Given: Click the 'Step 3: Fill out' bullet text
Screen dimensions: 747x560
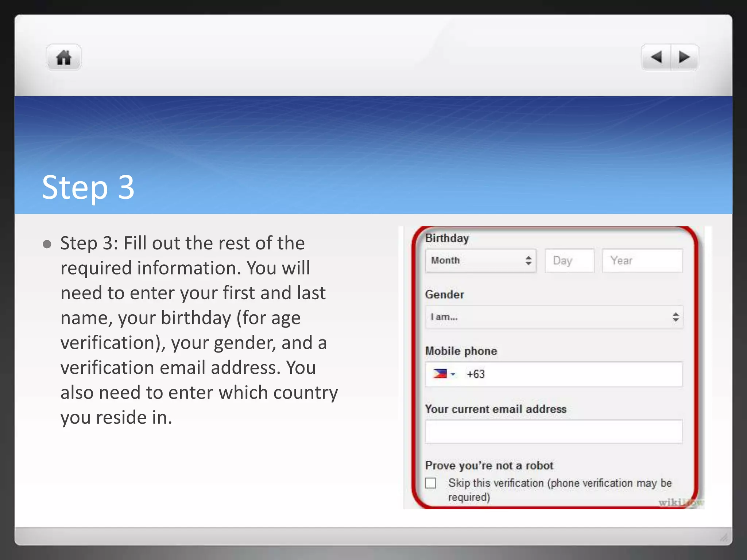Looking at the screenshot, I should pyautogui.click(x=199, y=330).
